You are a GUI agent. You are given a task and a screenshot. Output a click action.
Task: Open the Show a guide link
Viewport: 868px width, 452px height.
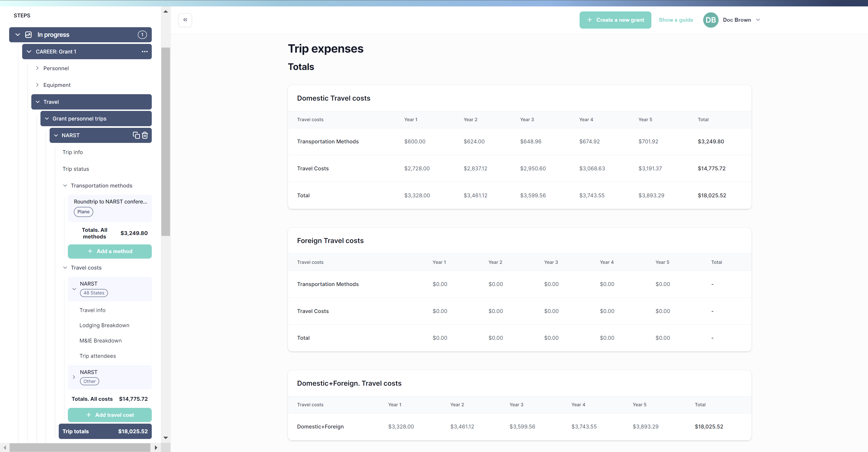tap(676, 20)
